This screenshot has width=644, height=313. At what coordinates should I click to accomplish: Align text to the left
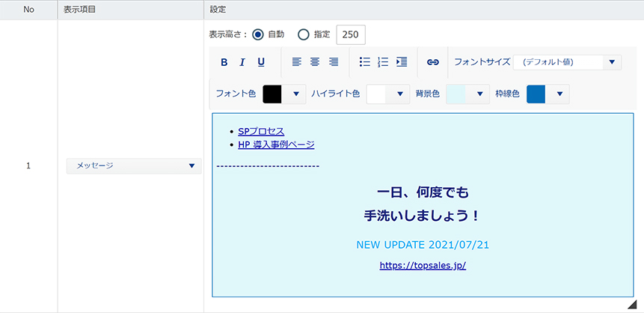[296, 62]
